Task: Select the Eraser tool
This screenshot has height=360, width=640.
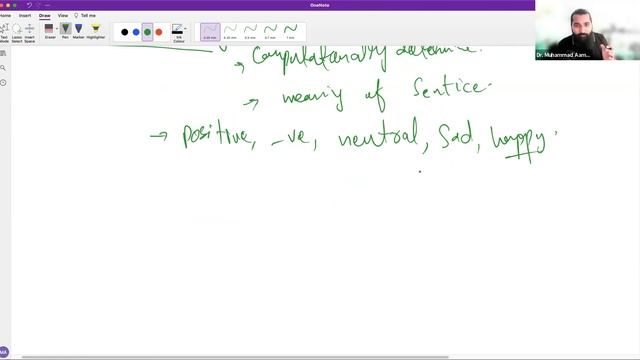Action: coord(49,31)
